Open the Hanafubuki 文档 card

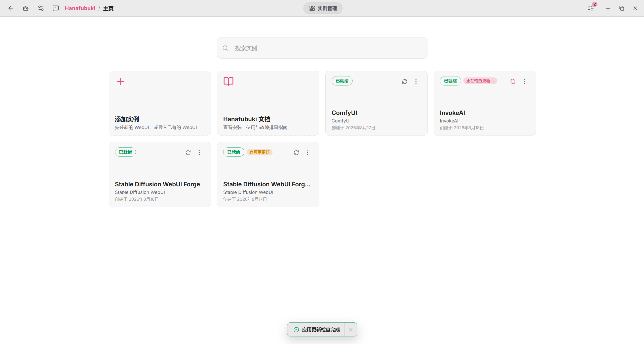[x=268, y=103]
